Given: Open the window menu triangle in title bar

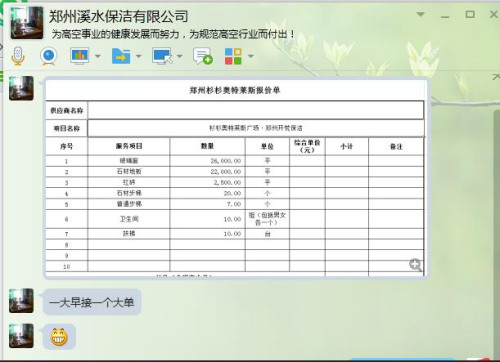Looking at the screenshot, I should coord(421,14).
